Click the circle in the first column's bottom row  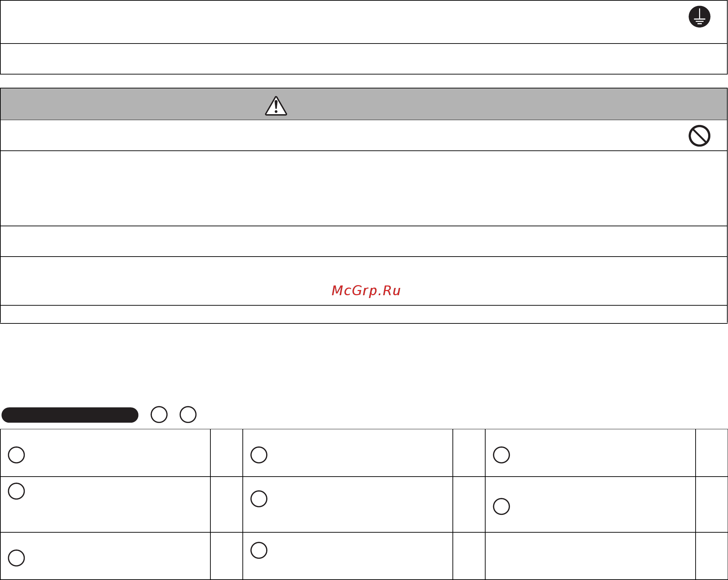click(16, 558)
